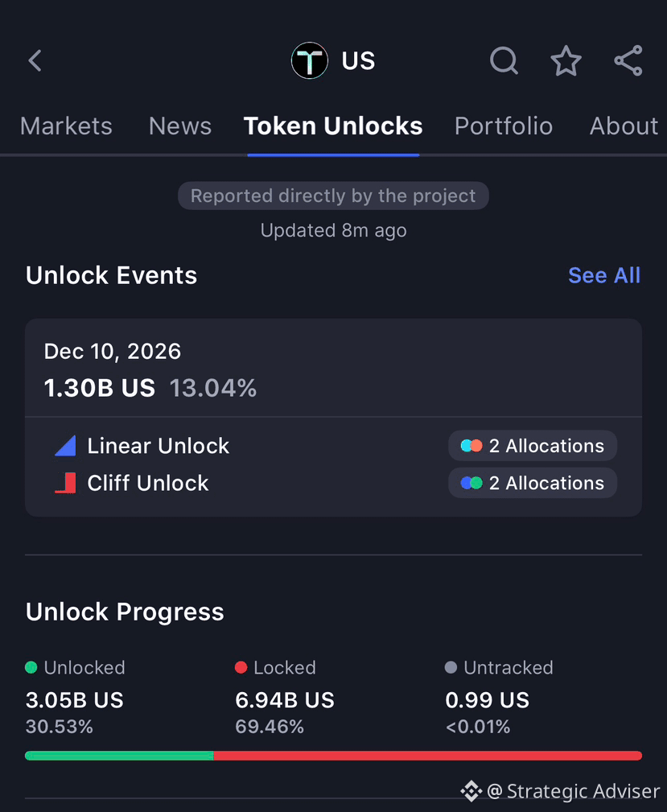Select the red Cliff Unlock icon
Screen dimensions: 667x812
click(66, 483)
